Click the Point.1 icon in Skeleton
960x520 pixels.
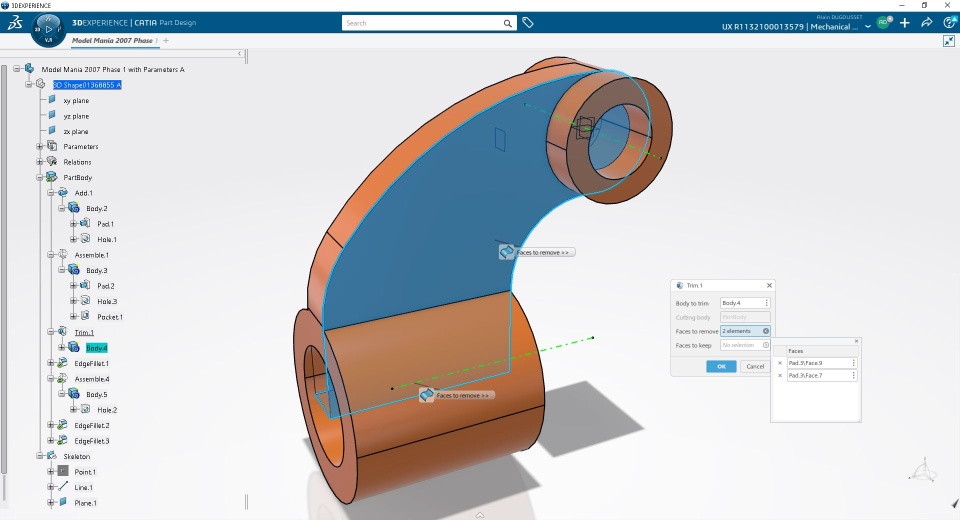(x=63, y=471)
